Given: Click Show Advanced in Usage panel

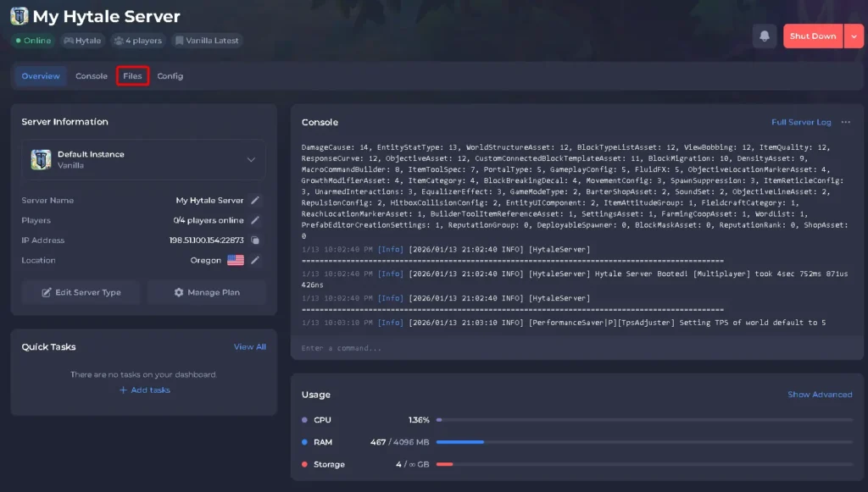Looking at the screenshot, I should click(x=820, y=394).
